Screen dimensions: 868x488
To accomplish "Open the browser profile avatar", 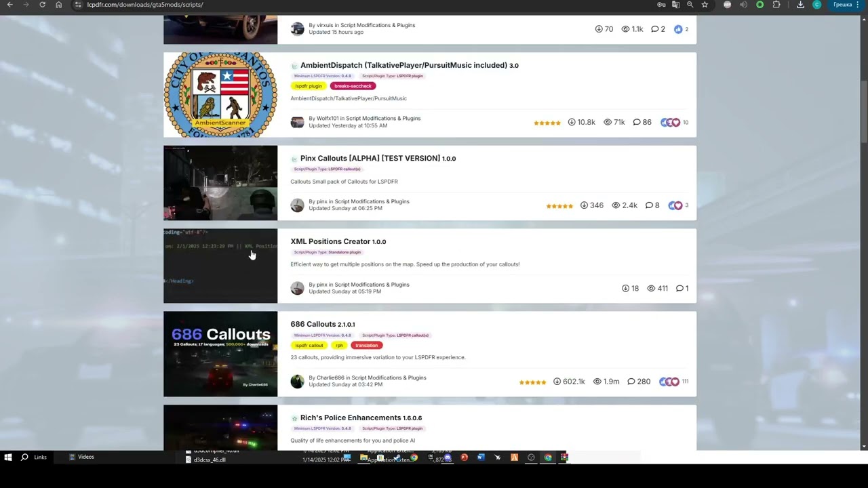I will (816, 5).
